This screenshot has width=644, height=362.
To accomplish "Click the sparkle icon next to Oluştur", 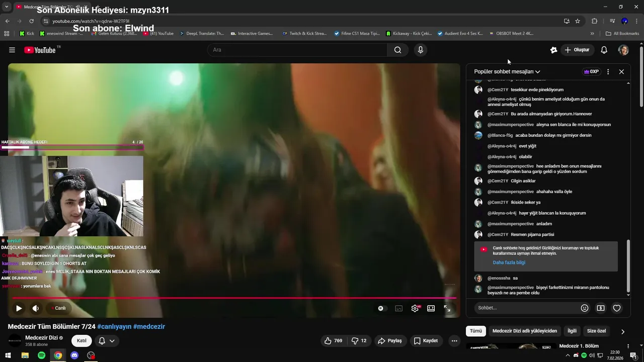I will 553,50.
